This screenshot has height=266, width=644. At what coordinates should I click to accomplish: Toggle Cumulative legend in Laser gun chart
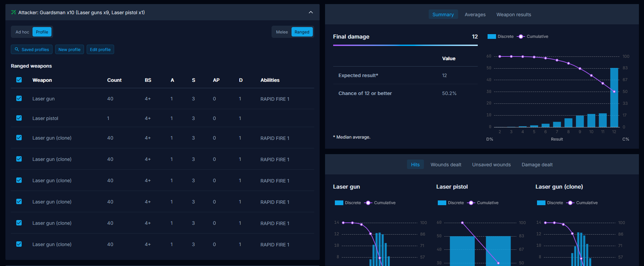point(380,203)
